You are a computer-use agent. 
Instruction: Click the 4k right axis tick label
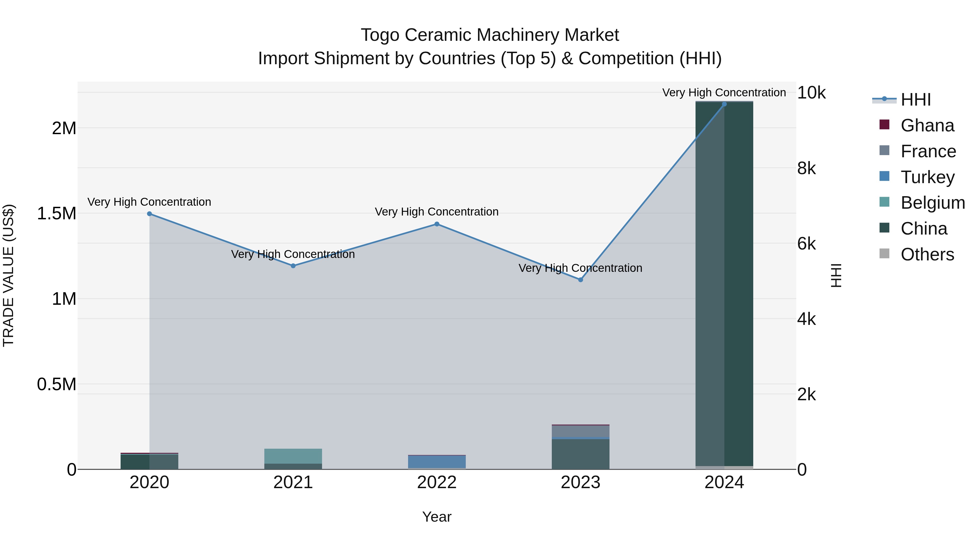coord(807,319)
